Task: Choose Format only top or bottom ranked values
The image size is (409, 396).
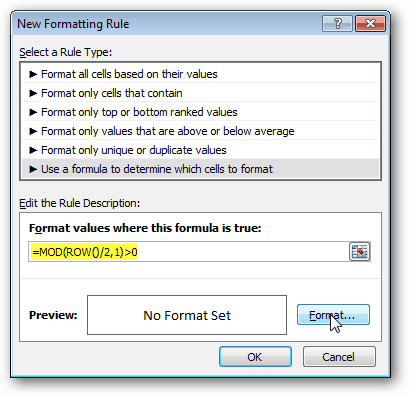Action: (x=200, y=112)
